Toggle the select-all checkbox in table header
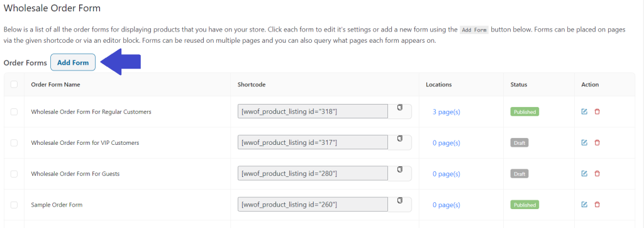 tap(14, 84)
